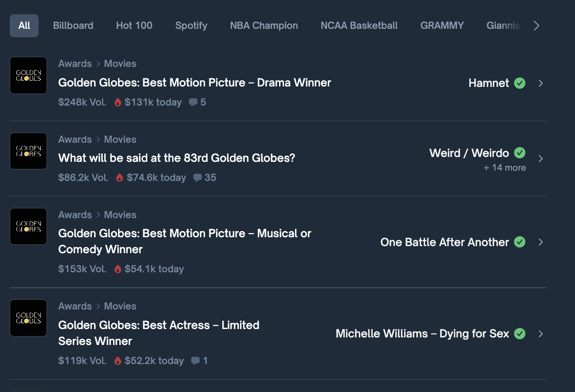Click the green verified checkmark beside Hamnet

[x=520, y=83]
